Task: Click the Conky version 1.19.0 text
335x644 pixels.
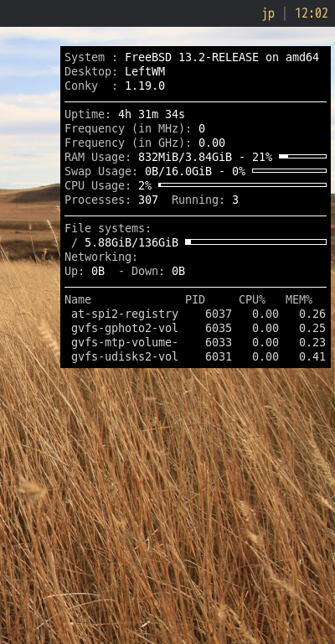Action: [145, 86]
